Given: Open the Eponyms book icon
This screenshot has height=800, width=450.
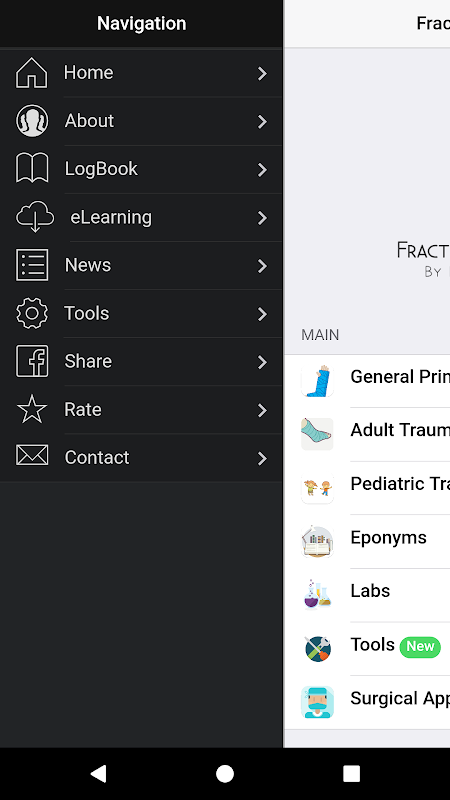Looking at the screenshot, I should tap(317, 541).
